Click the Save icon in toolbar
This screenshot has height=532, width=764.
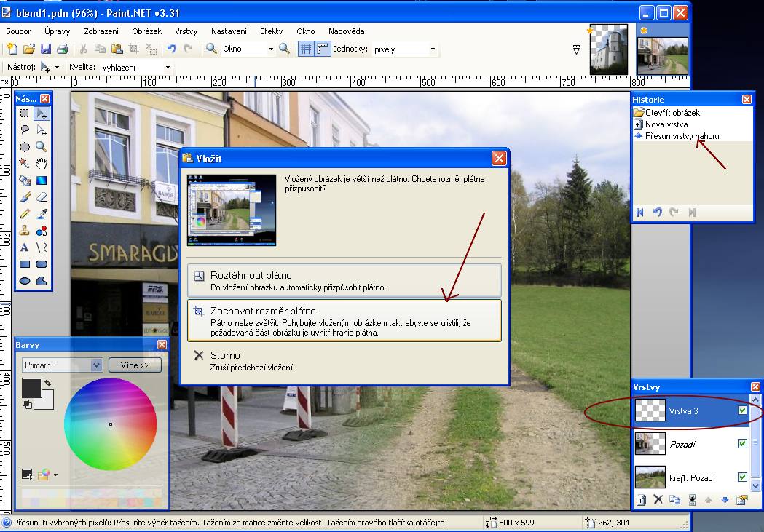tap(46, 49)
